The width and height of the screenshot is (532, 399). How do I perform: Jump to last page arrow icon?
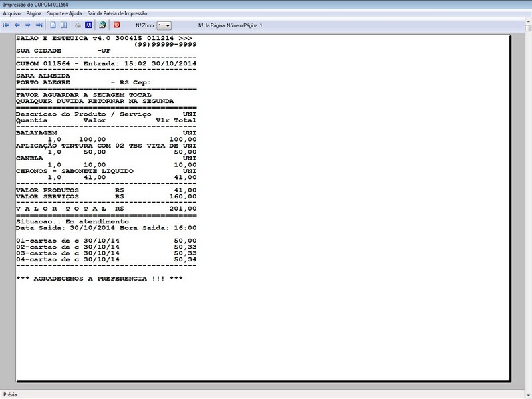point(39,25)
